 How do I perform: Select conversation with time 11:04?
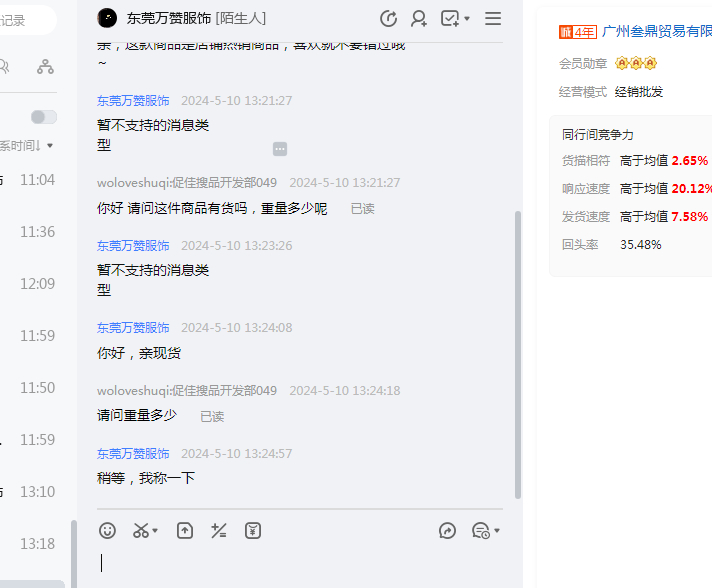coord(37,180)
